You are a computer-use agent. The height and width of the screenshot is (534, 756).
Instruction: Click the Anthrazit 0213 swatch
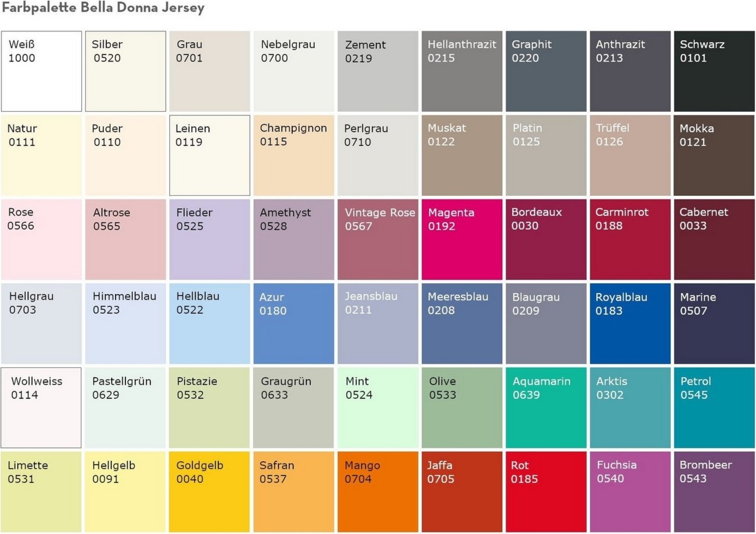(630, 71)
